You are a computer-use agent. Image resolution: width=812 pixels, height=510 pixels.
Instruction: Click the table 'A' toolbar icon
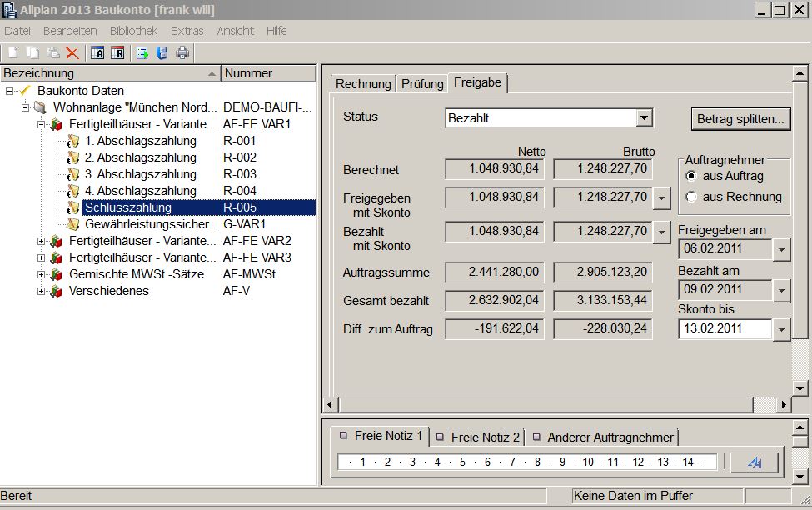tap(97, 53)
